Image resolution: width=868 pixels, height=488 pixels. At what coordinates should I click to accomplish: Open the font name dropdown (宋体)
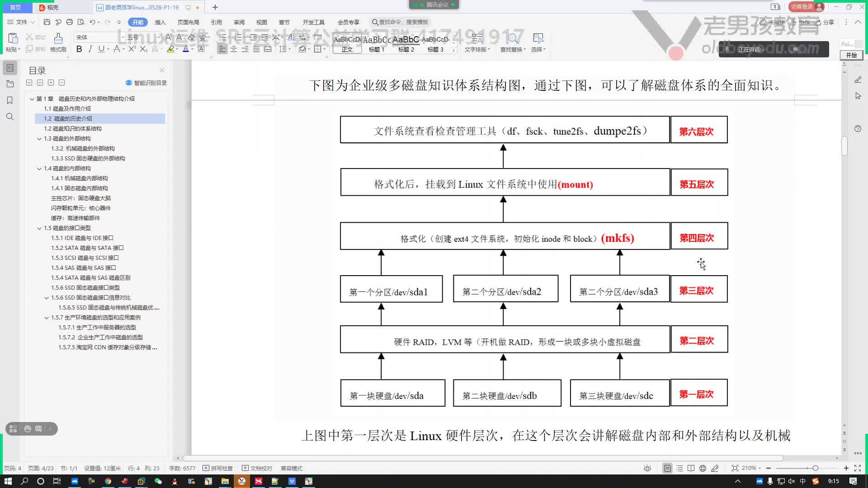tap(123, 37)
